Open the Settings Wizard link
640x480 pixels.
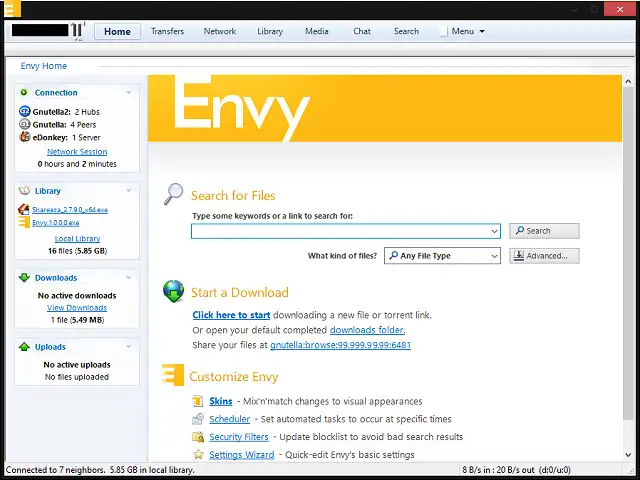242,455
